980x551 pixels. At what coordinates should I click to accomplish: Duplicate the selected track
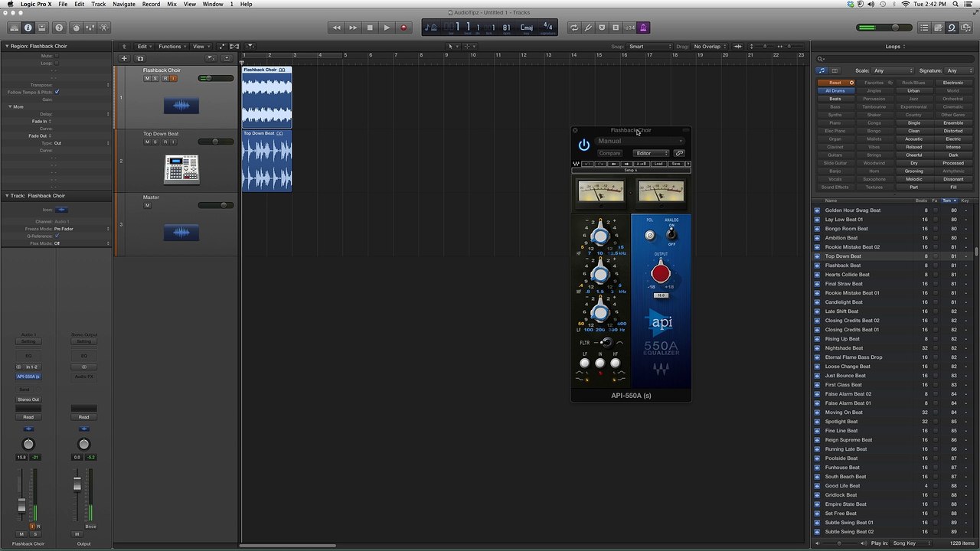coord(140,58)
